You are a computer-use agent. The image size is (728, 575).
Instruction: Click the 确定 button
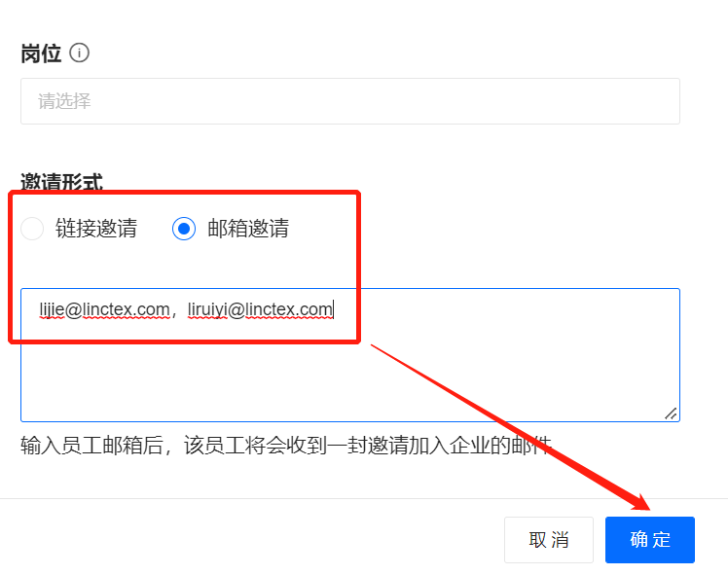[649, 540]
